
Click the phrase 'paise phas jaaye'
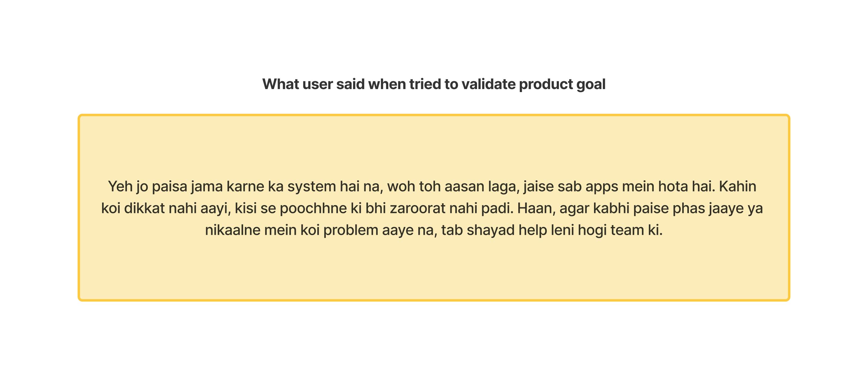click(x=688, y=209)
